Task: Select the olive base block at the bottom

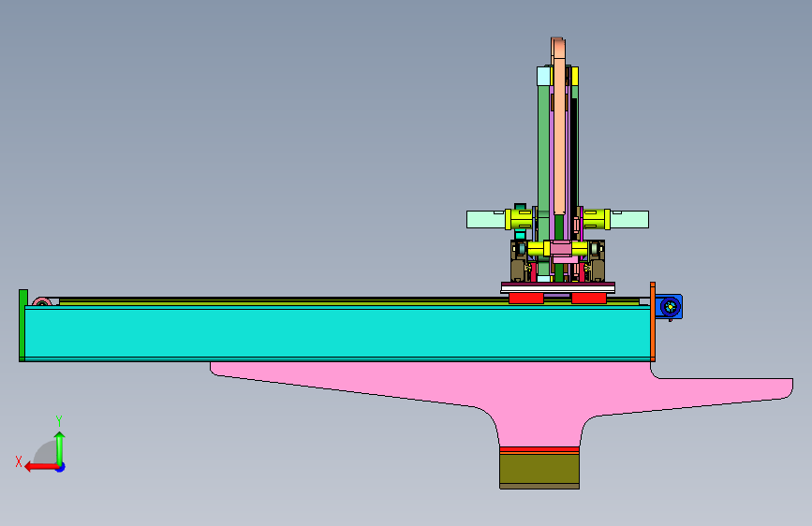Action: pos(539,471)
